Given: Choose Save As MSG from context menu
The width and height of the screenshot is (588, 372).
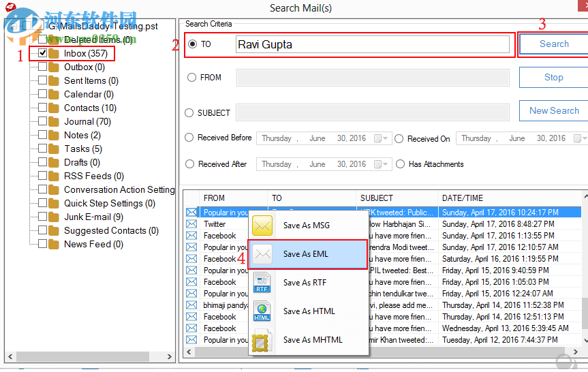Looking at the screenshot, I should click(308, 226).
